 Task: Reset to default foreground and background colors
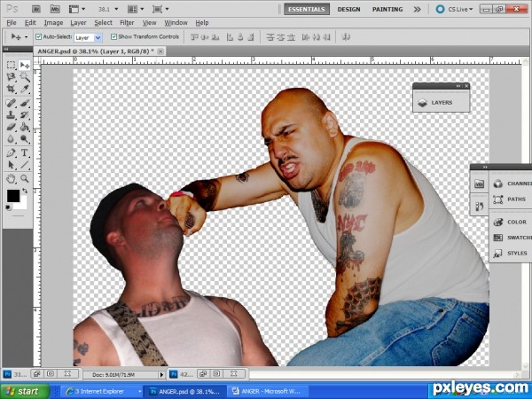click(9, 207)
